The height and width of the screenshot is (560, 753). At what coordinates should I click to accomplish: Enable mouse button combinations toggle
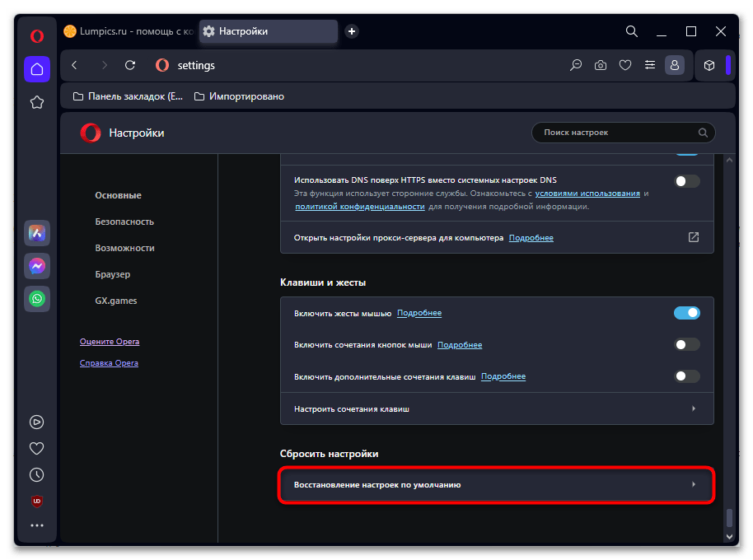[687, 344]
